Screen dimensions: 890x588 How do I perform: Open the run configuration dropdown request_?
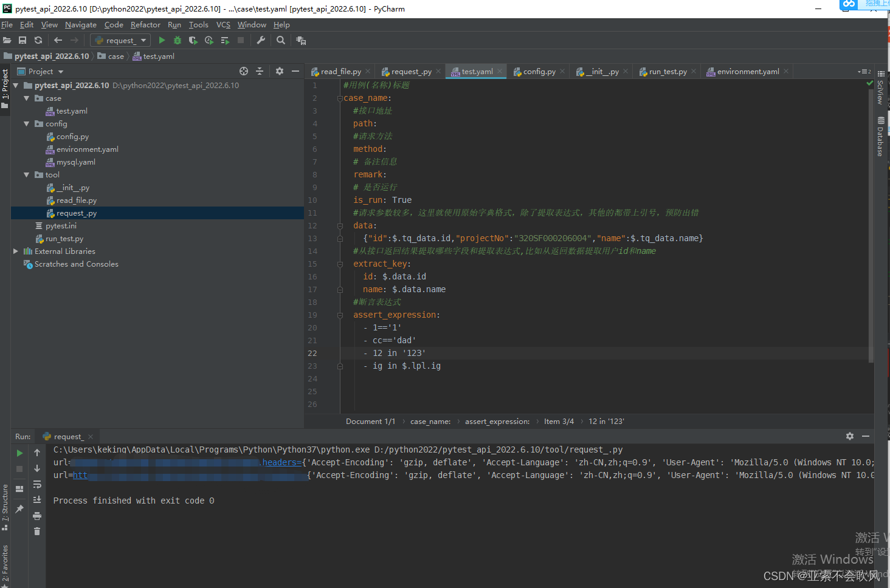click(x=120, y=40)
